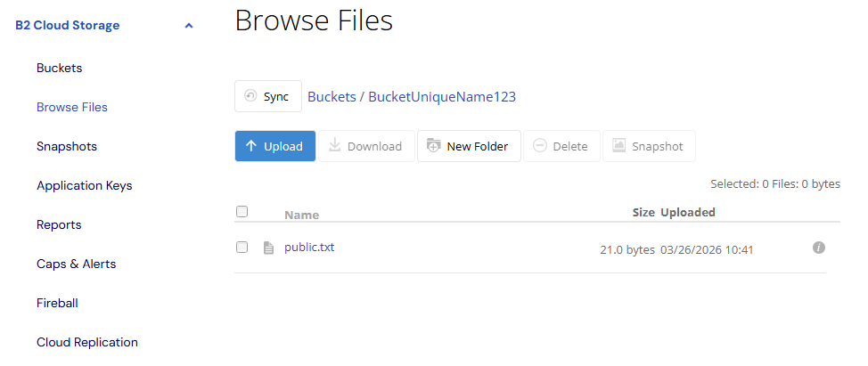Click the Delete button
Screen dimensions: 868x366
point(561,146)
